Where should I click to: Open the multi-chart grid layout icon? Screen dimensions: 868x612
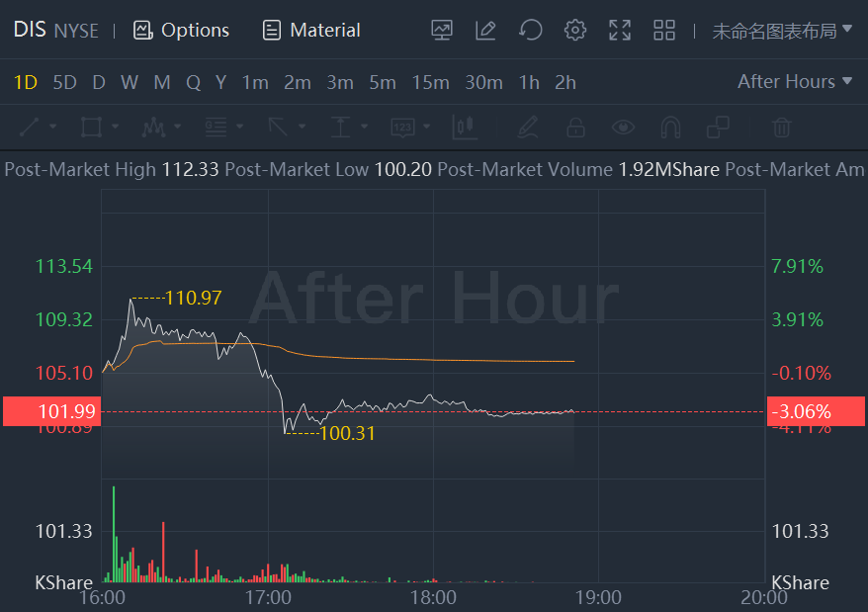[664, 31]
